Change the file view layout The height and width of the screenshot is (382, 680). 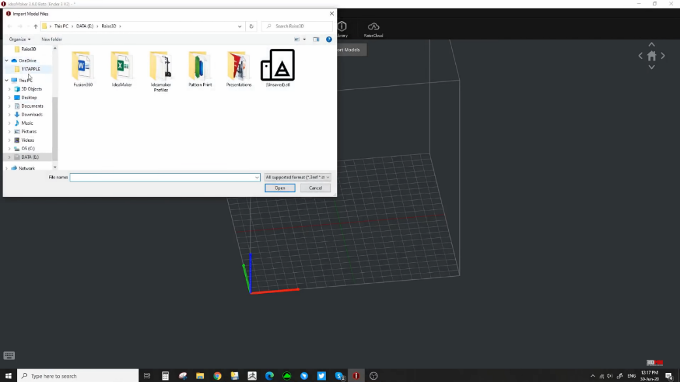(x=297, y=39)
